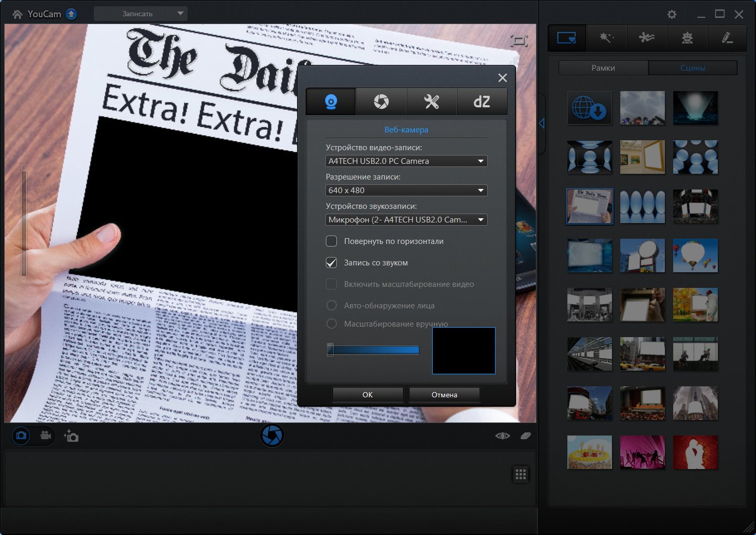Click the Отмена button
This screenshot has width=756, height=535.
click(x=444, y=395)
